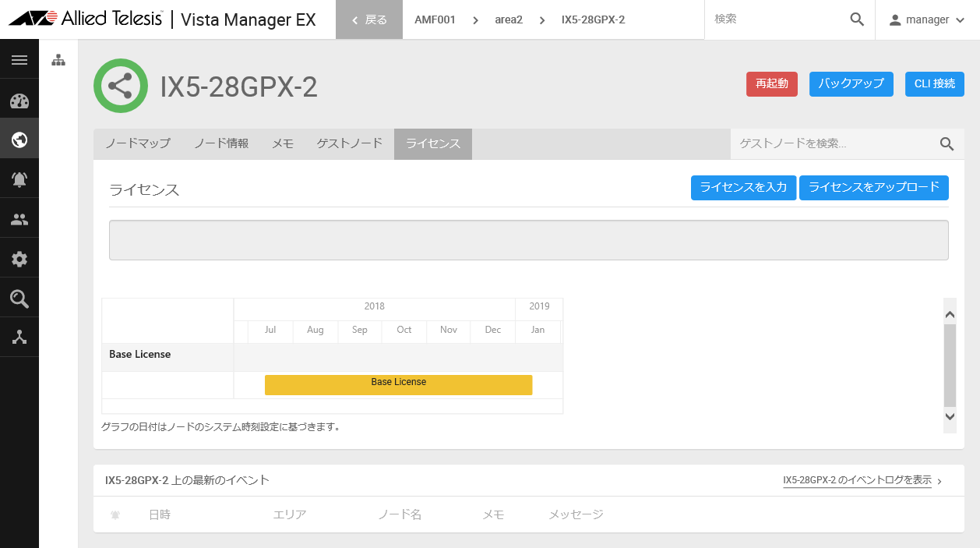Select the network map globe icon

click(19, 138)
